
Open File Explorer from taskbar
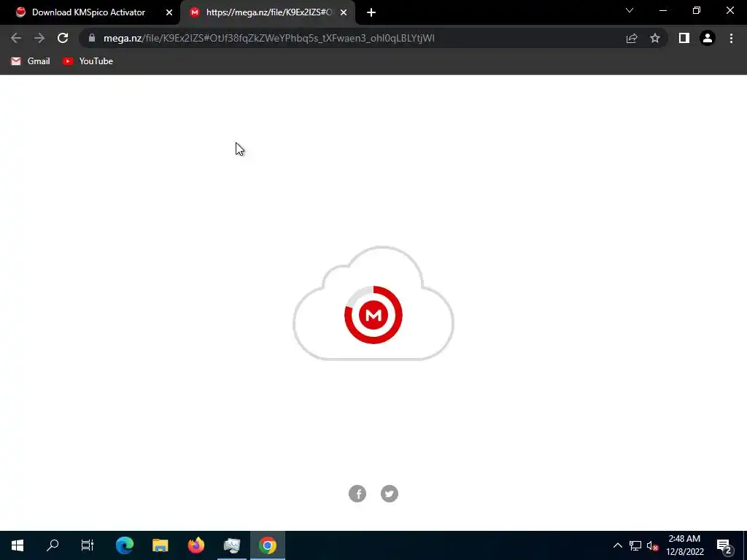[160, 545]
